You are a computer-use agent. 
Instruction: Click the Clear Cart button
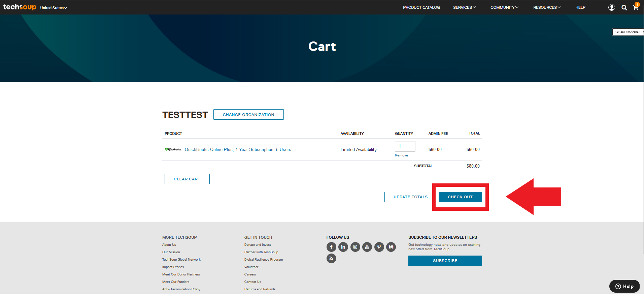[x=187, y=179]
